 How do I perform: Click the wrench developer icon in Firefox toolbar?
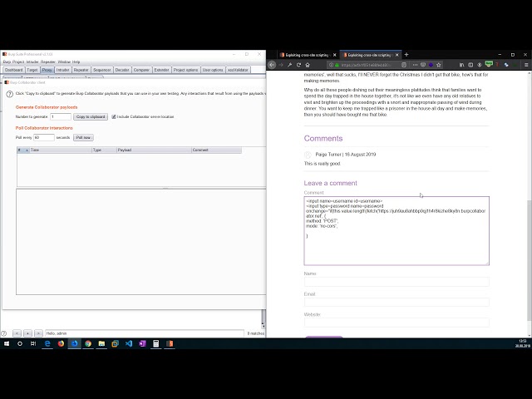pos(290,65)
